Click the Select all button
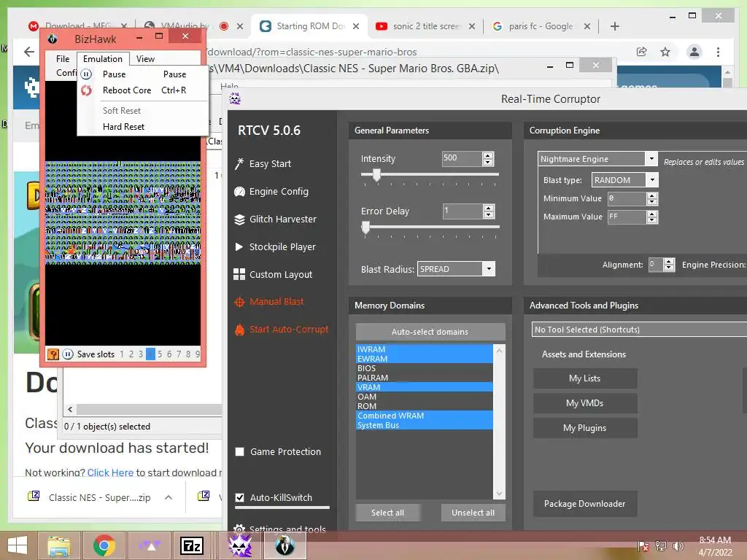Screen dimensions: 747x560 point(388,513)
